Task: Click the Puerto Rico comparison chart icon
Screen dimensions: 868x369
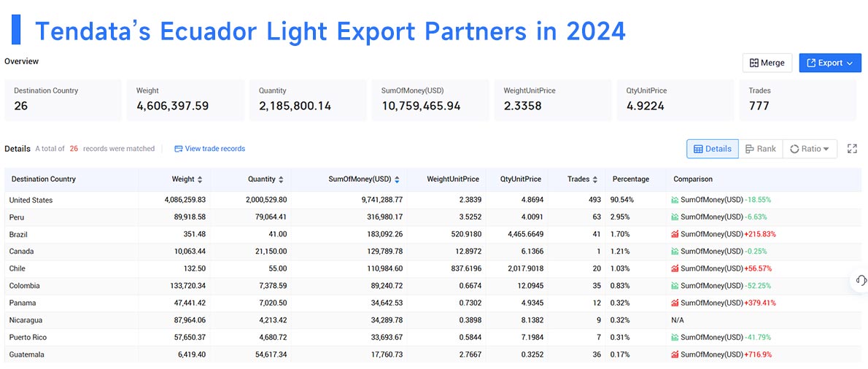Action: point(675,337)
